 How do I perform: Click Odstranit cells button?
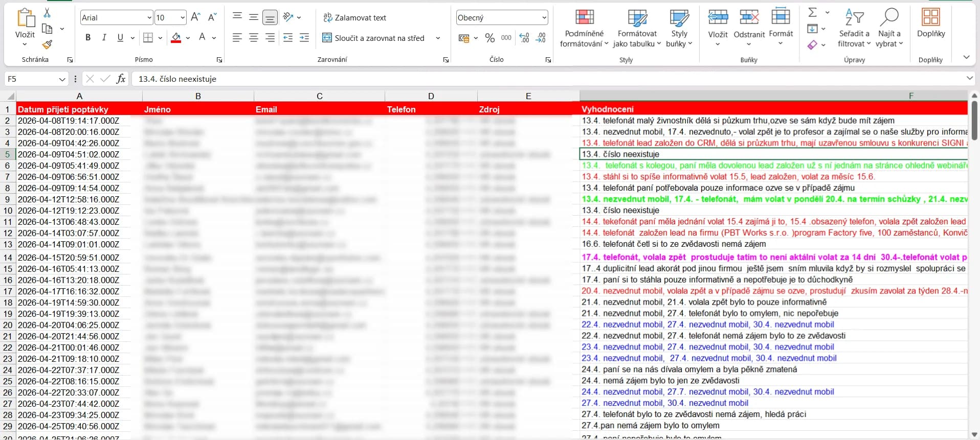pos(749,27)
